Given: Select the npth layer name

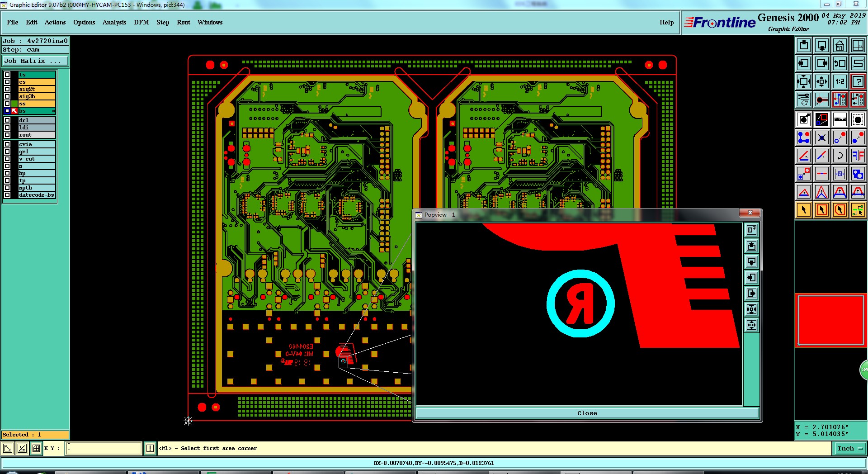Looking at the screenshot, I should (x=37, y=188).
